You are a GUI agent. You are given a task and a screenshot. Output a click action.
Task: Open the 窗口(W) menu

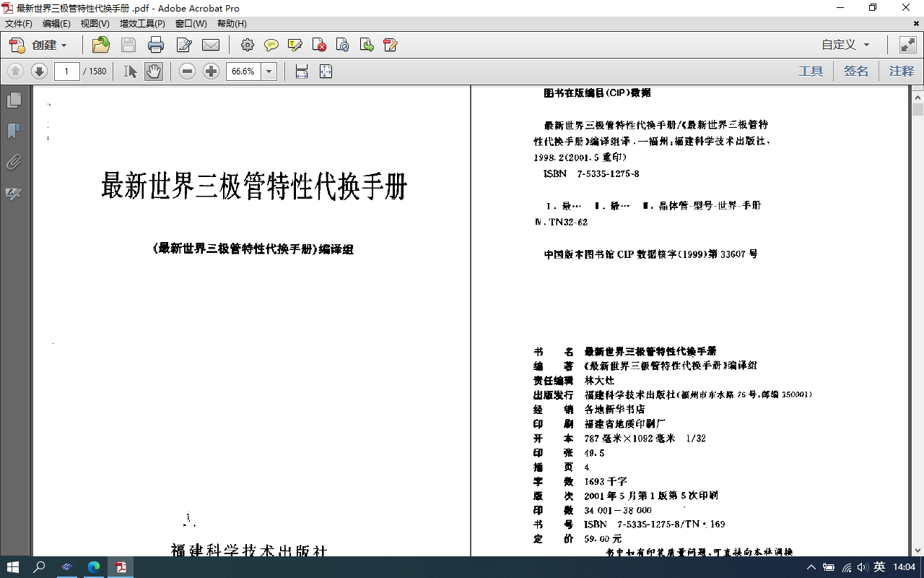(191, 24)
